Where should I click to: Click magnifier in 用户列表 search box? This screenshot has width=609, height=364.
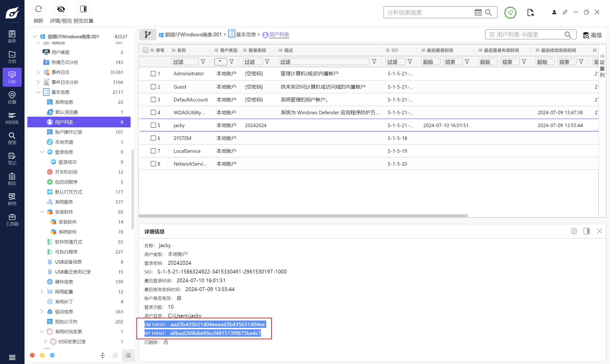point(568,35)
